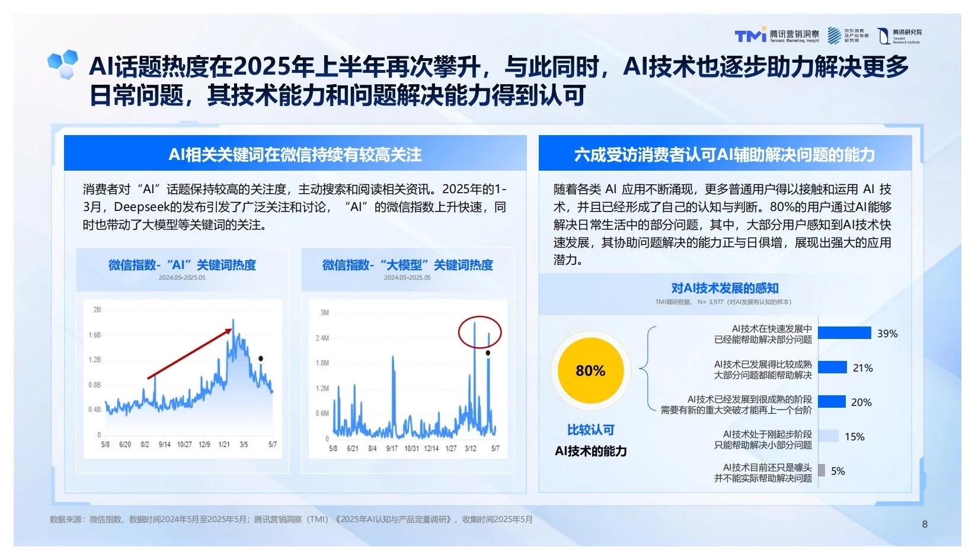This screenshot has width=975, height=560.
Task: Click the header '六成受访消费者认可AI辅助解决问题的能力'
Action: [x=724, y=155]
